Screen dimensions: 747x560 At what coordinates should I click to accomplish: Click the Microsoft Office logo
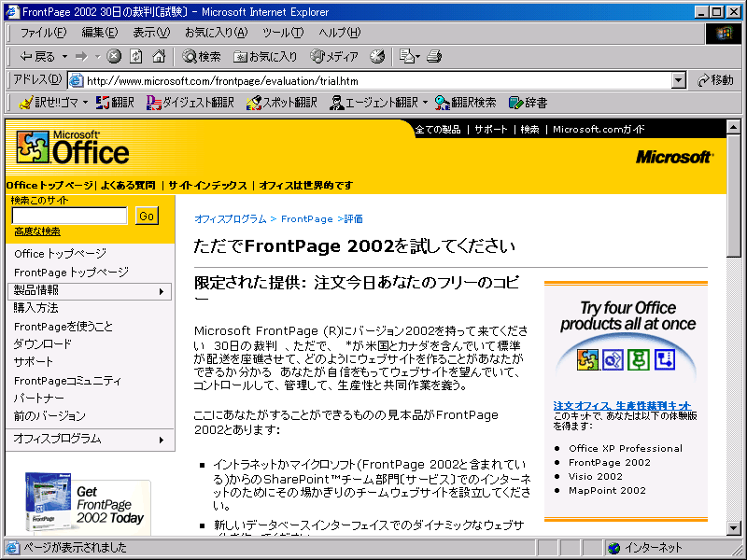click(73, 147)
